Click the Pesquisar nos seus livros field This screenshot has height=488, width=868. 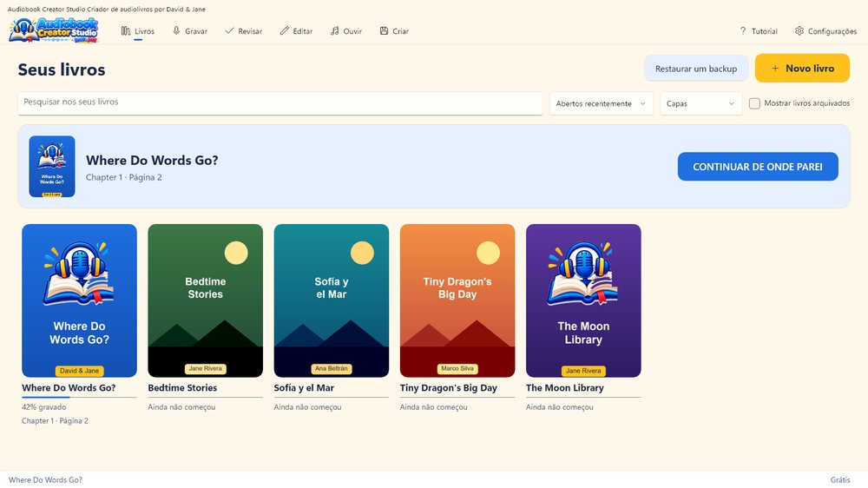(280, 103)
